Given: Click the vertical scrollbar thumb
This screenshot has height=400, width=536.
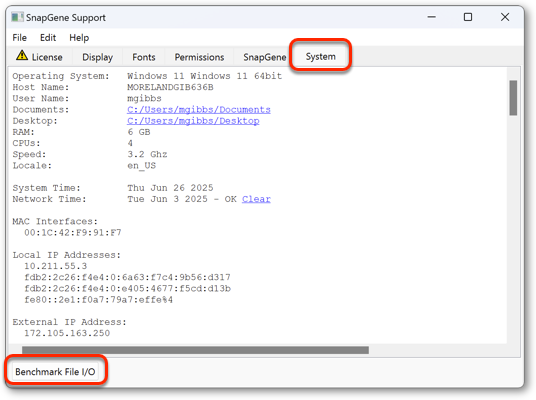Looking at the screenshot, I should coord(513,98).
